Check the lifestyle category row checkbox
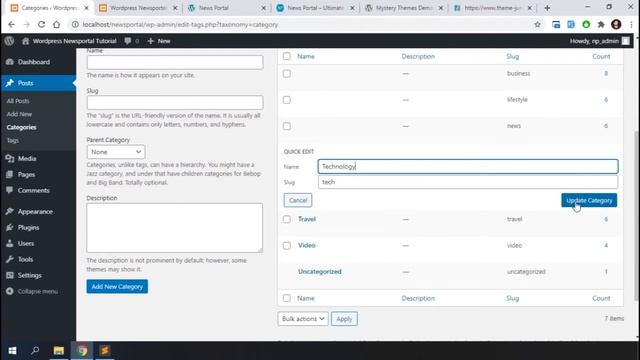 click(x=287, y=100)
